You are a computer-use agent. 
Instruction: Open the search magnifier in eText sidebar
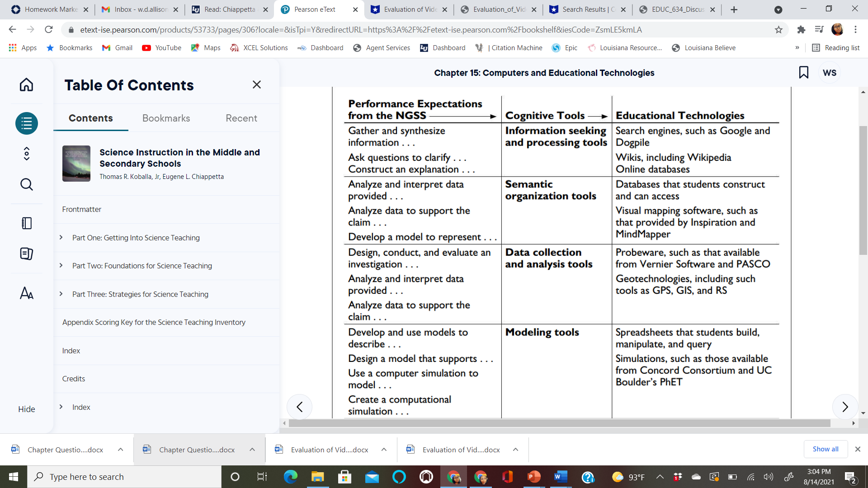point(27,184)
